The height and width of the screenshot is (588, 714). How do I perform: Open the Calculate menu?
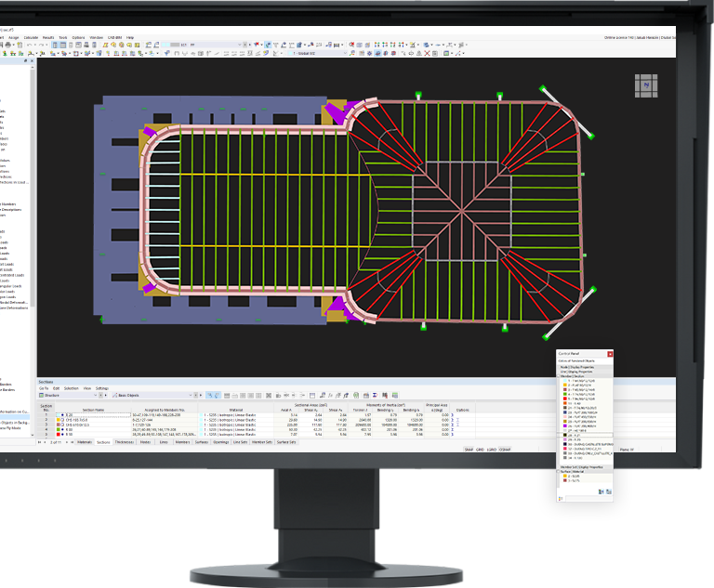(x=31, y=38)
